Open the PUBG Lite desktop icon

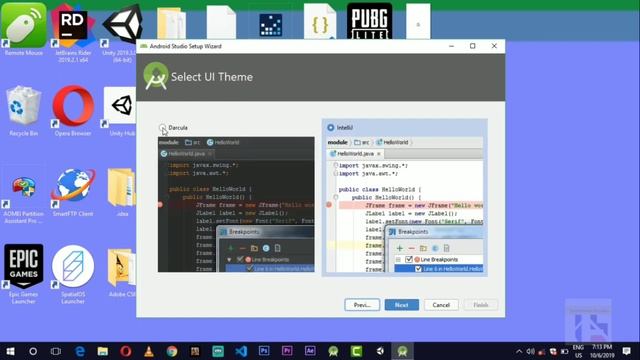(x=369, y=21)
